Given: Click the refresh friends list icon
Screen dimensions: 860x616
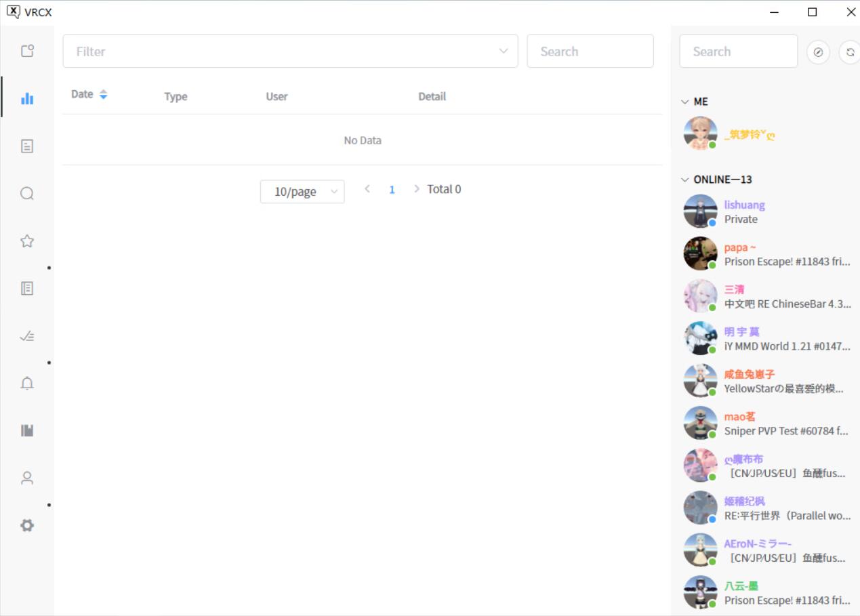Looking at the screenshot, I should [x=850, y=52].
